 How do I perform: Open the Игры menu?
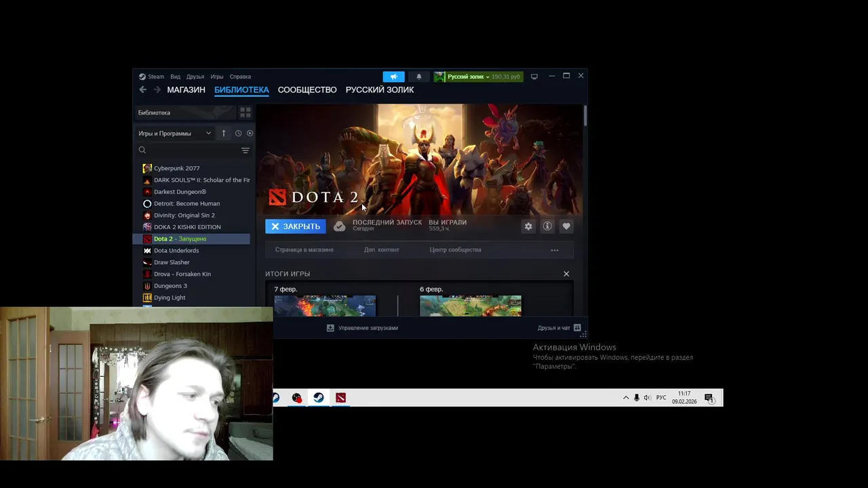click(x=217, y=77)
